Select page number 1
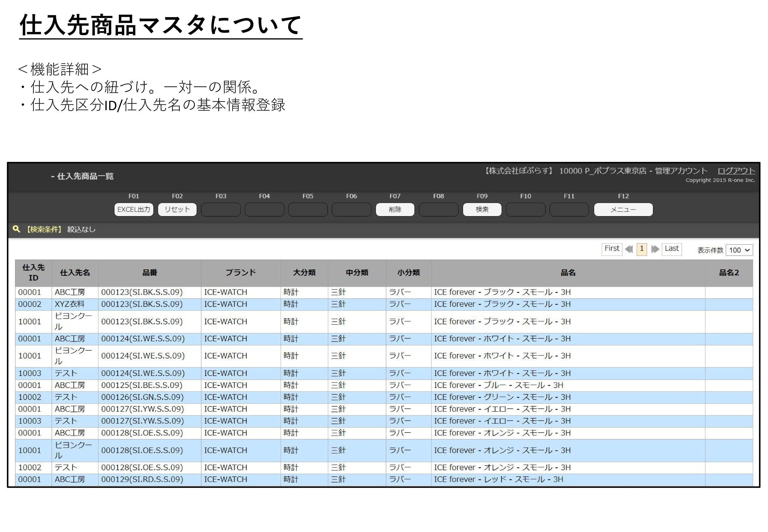The width and height of the screenshot is (768, 532). [x=641, y=249]
